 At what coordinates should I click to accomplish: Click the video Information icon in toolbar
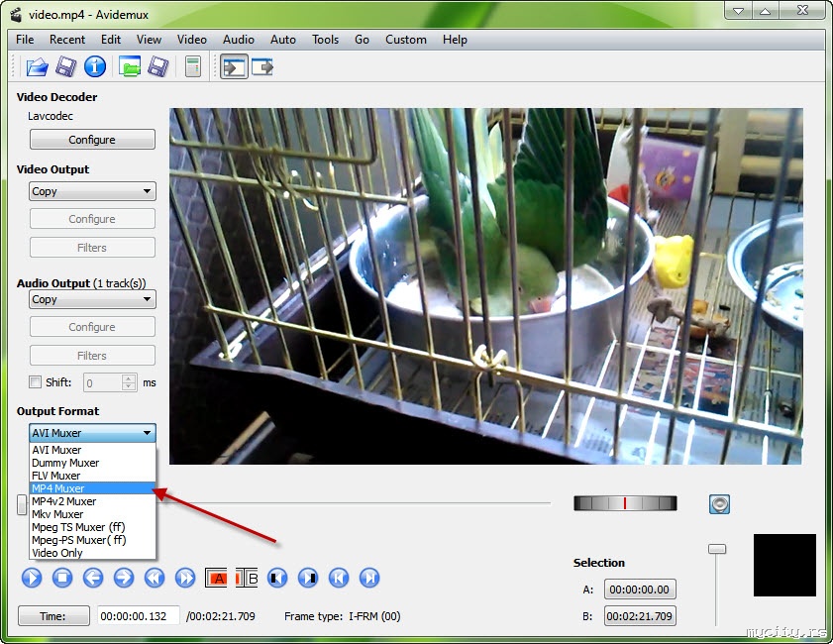pos(95,67)
